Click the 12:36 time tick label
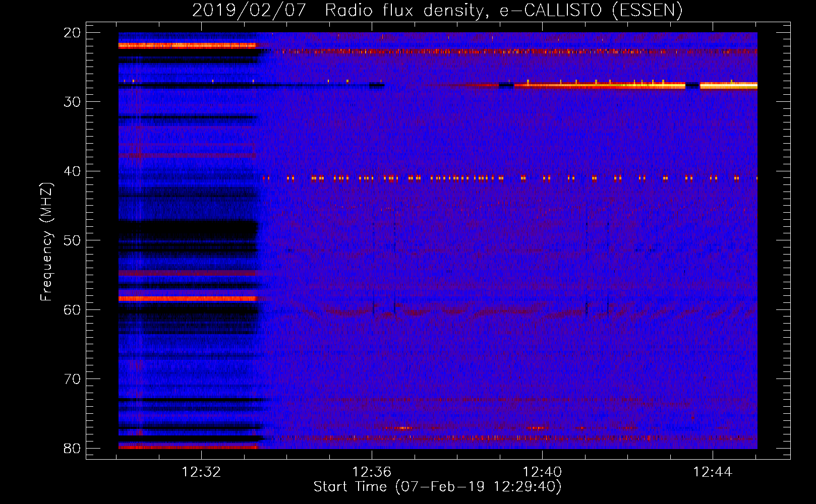The width and height of the screenshot is (816, 504). tap(372, 472)
